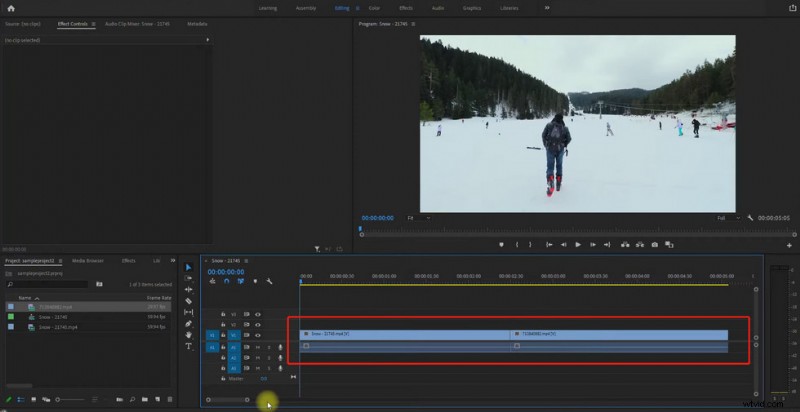Select the Track Select Forward tool

coord(188,278)
